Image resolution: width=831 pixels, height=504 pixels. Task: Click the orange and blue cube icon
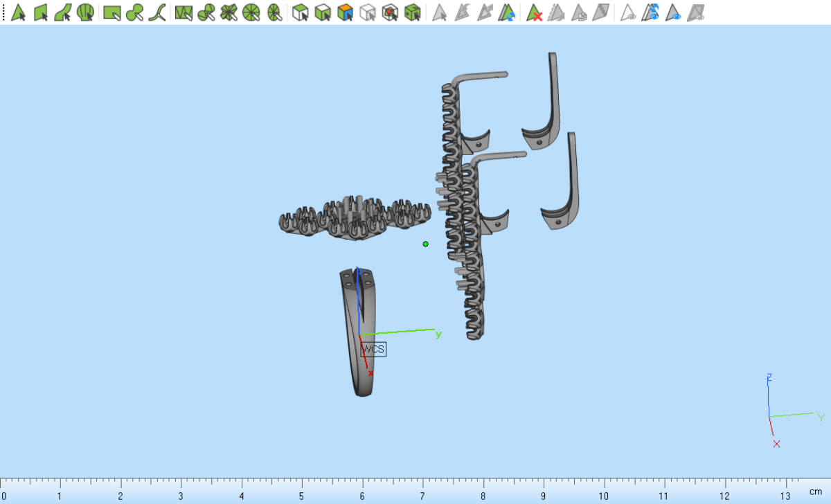pos(345,12)
